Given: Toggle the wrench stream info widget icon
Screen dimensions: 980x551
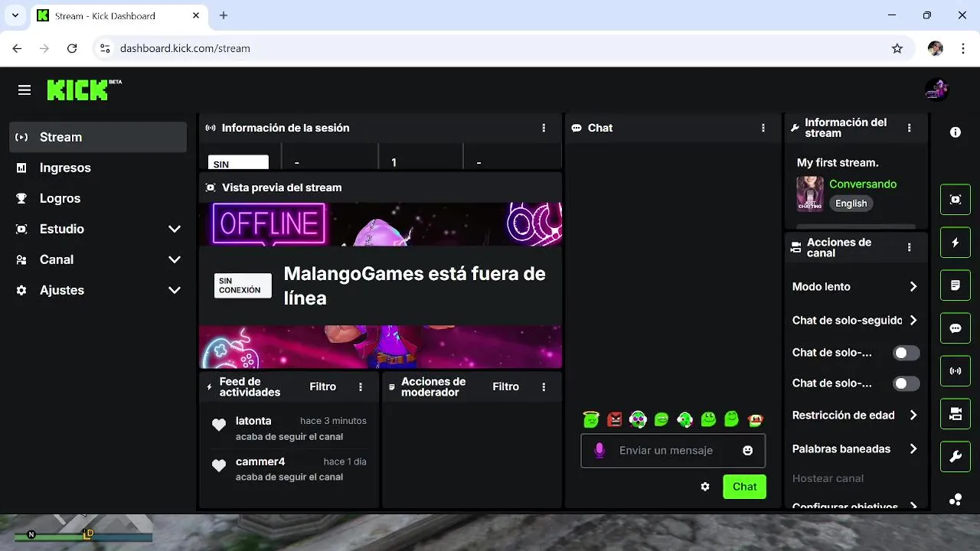Looking at the screenshot, I should tap(955, 457).
